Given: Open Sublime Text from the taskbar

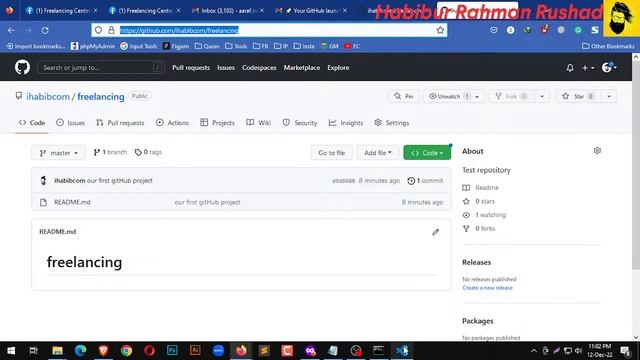Looking at the screenshot, I should pyautogui.click(x=264, y=351).
